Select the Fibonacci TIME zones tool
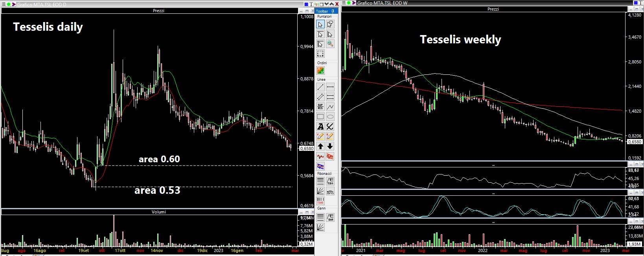 320,201
